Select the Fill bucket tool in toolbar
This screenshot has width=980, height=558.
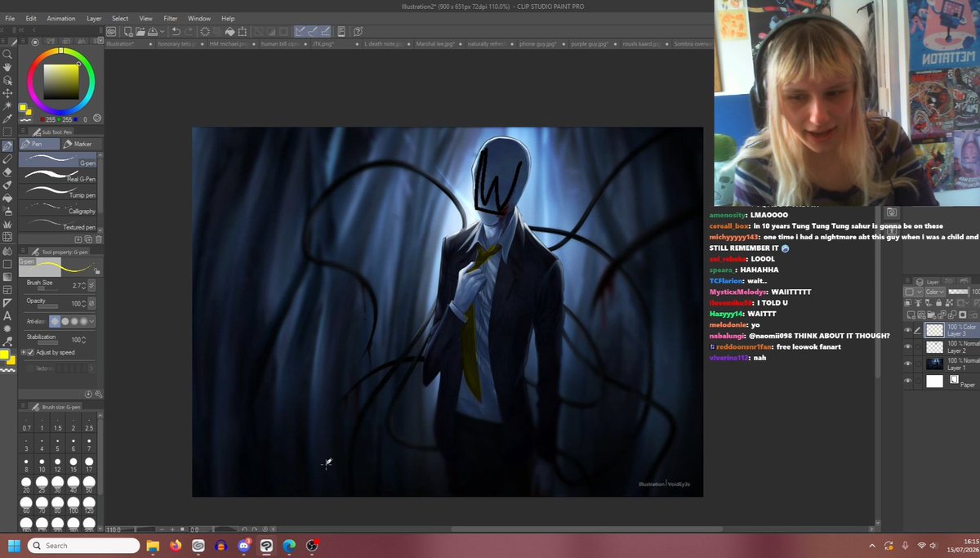[x=7, y=199]
